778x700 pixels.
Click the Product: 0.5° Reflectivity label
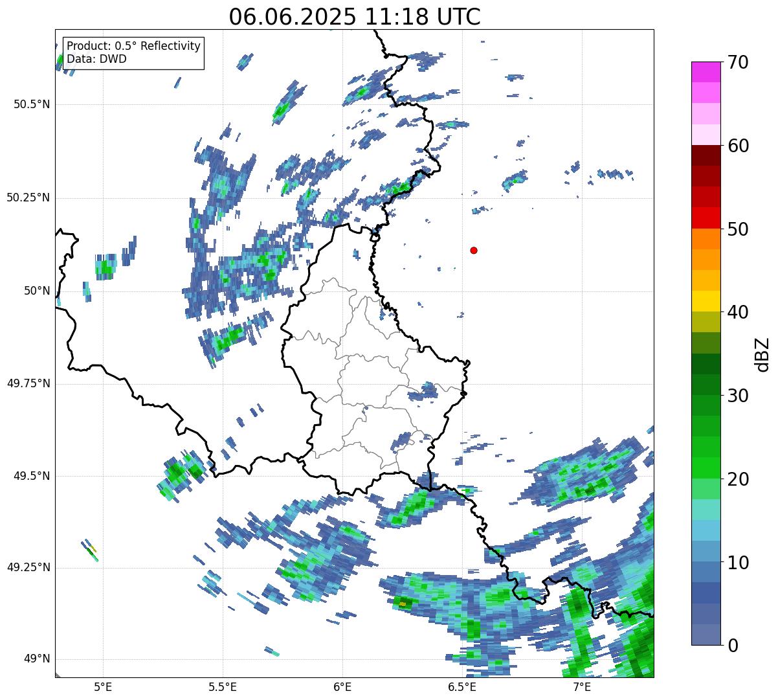click(x=133, y=47)
